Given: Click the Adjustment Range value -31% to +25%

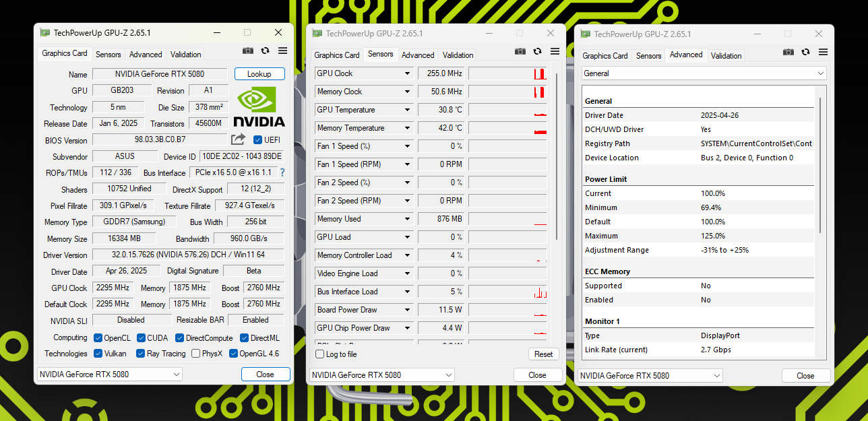Looking at the screenshot, I should (724, 250).
